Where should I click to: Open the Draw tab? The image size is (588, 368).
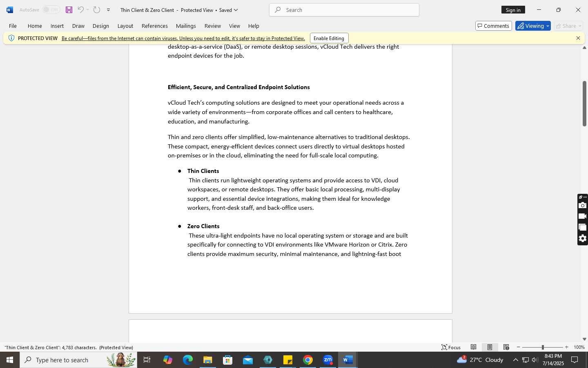pyautogui.click(x=78, y=26)
